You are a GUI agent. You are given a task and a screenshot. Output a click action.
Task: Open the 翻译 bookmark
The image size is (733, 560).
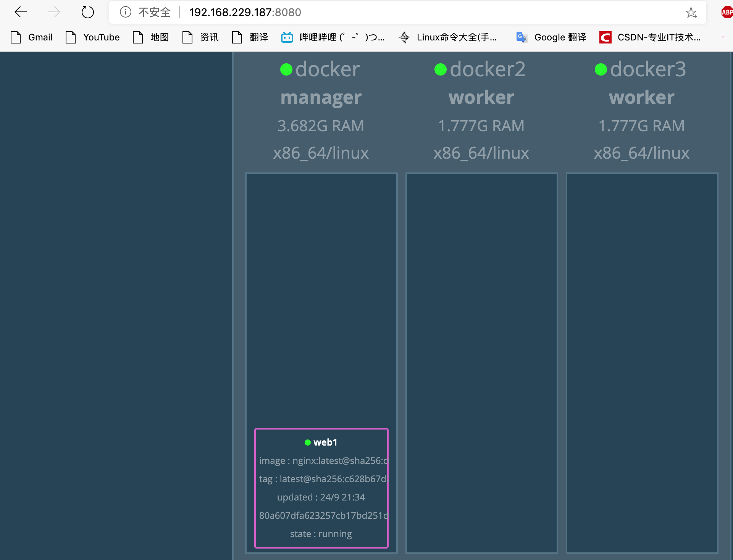pyautogui.click(x=250, y=37)
